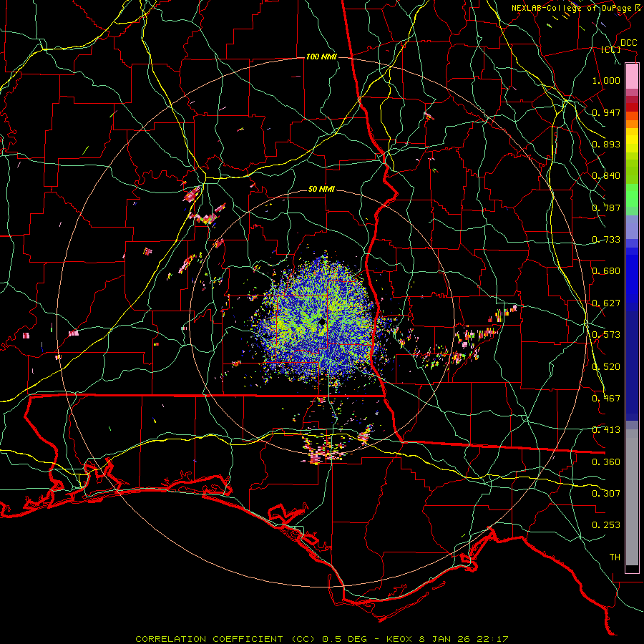Click the 0.733 scale value
Viewport: 644px width, 644px height.
pos(606,240)
